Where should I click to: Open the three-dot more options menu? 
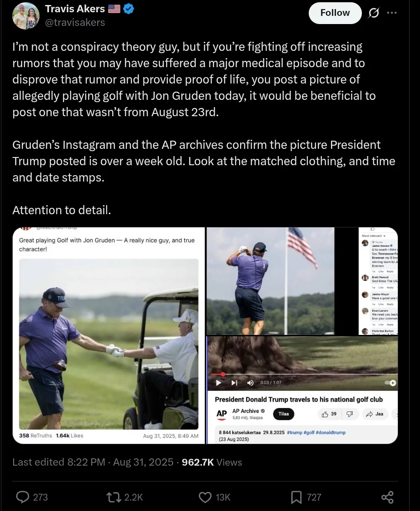[392, 13]
